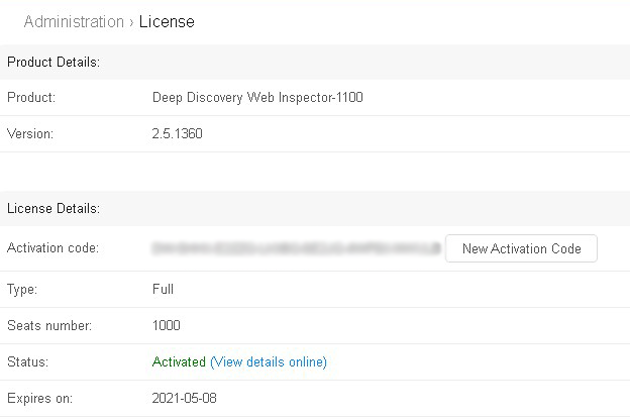Click the version number 2.5.1360
630x419 pixels.
[x=177, y=134]
